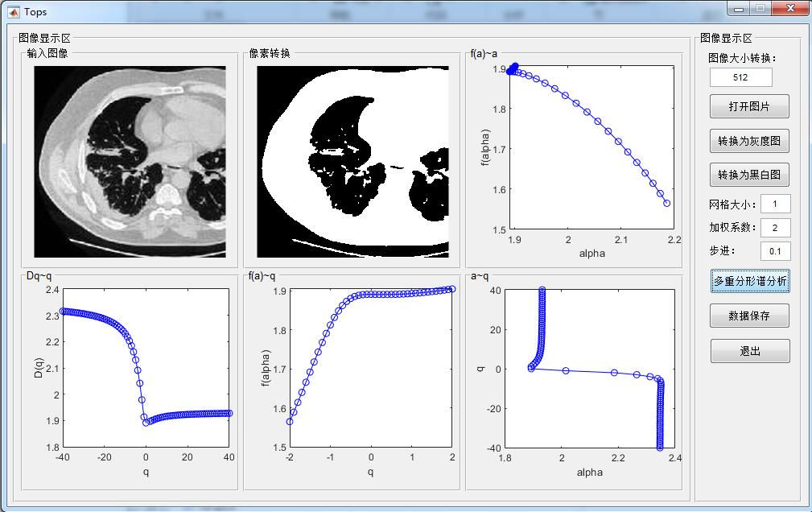Close the Tops window

tap(790, 8)
